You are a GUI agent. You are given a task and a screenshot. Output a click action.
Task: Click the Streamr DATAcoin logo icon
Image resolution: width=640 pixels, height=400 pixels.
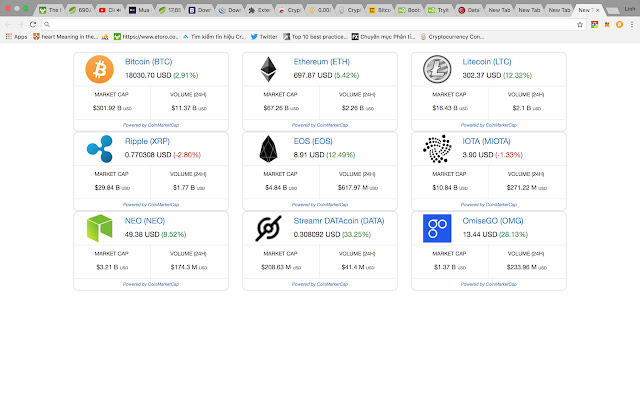point(269,228)
